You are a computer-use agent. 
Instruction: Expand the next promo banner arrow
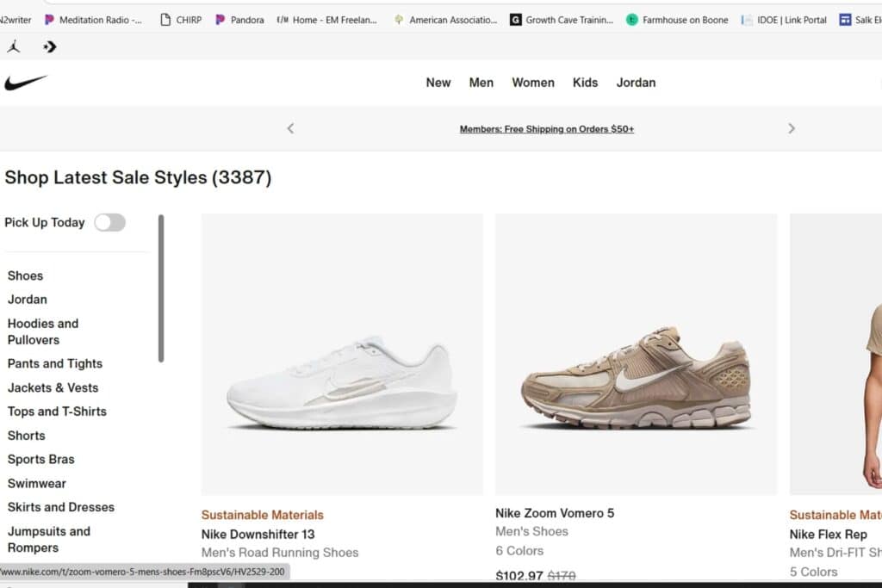792,127
